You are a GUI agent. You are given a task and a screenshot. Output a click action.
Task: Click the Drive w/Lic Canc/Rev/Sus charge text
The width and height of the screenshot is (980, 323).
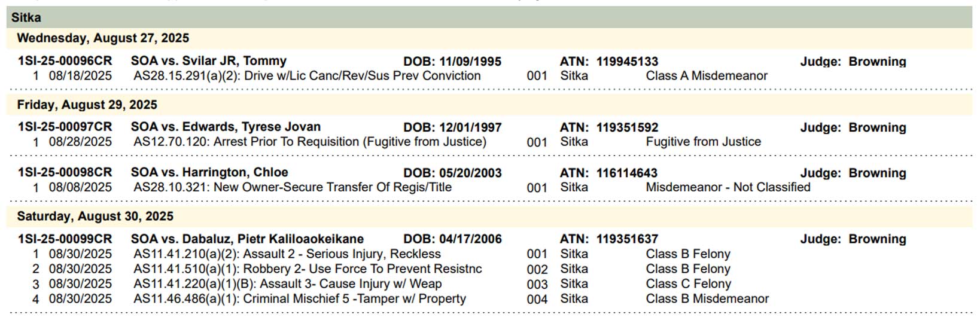click(307, 76)
